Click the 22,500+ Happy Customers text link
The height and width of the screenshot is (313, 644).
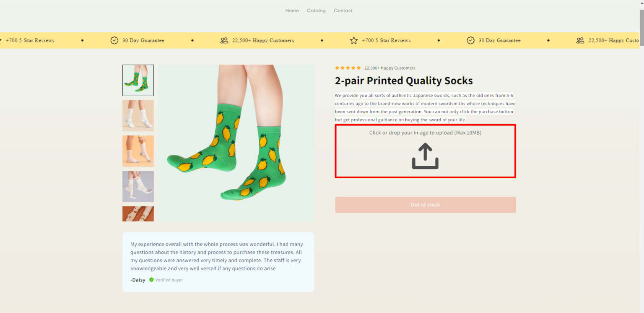pyautogui.click(x=390, y=68)
